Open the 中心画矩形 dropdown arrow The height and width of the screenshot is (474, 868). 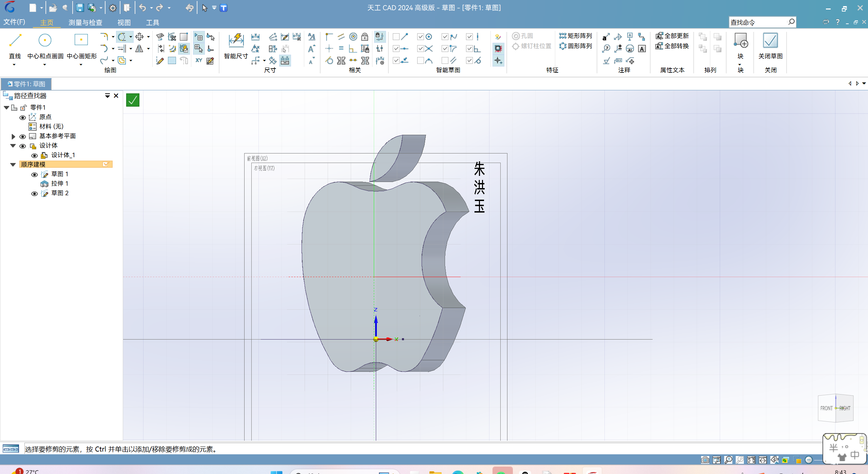(x=81, y=64)
